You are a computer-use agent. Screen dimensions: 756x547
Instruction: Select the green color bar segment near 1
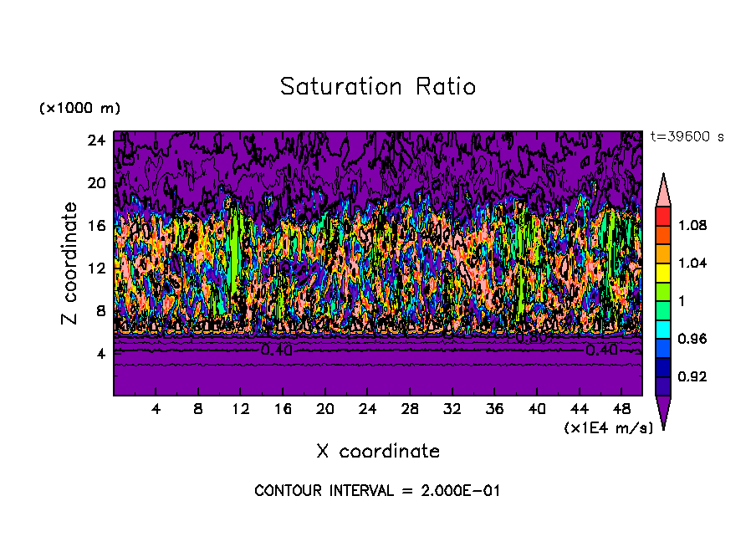pos(663,310)
